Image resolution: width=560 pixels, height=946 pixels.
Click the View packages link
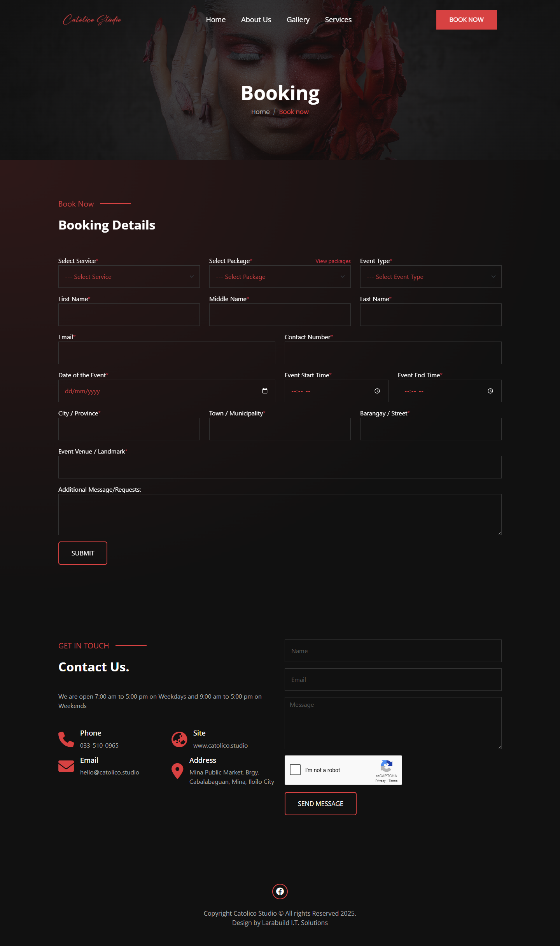click(x=333, y=261)
